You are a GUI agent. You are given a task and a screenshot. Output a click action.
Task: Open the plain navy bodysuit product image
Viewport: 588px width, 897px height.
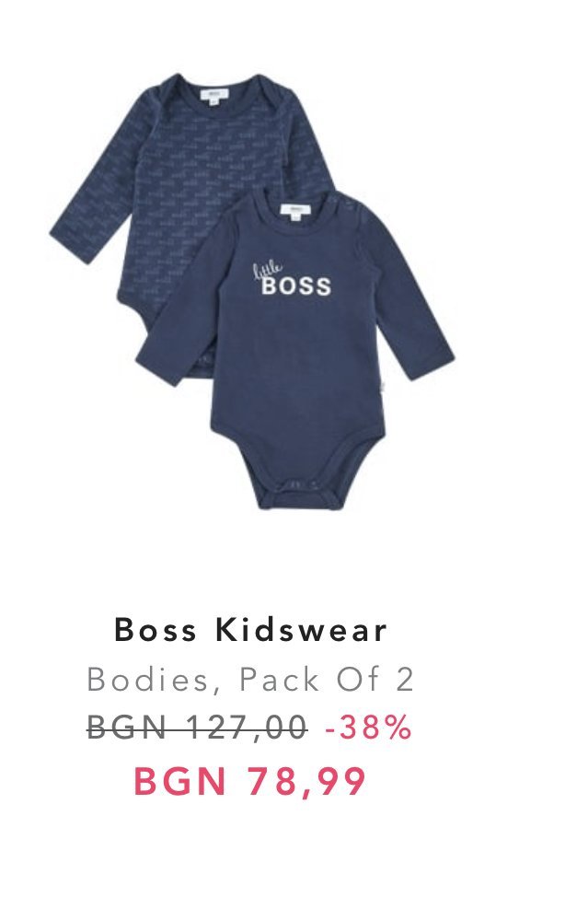click(294, 349)
